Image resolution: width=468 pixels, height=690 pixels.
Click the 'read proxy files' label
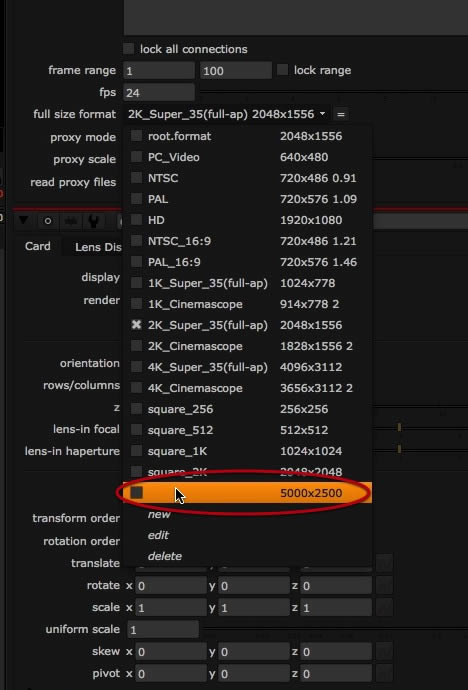click(73, 182)
